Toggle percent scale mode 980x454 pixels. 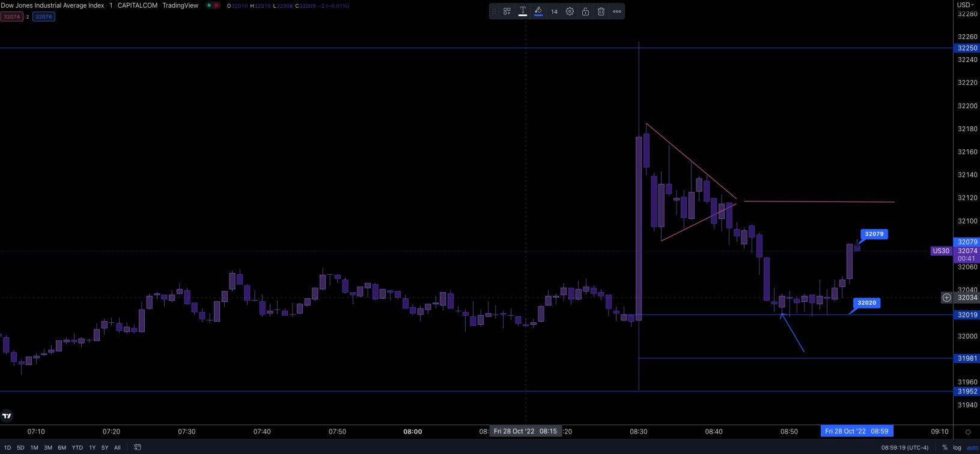point(945,447)
